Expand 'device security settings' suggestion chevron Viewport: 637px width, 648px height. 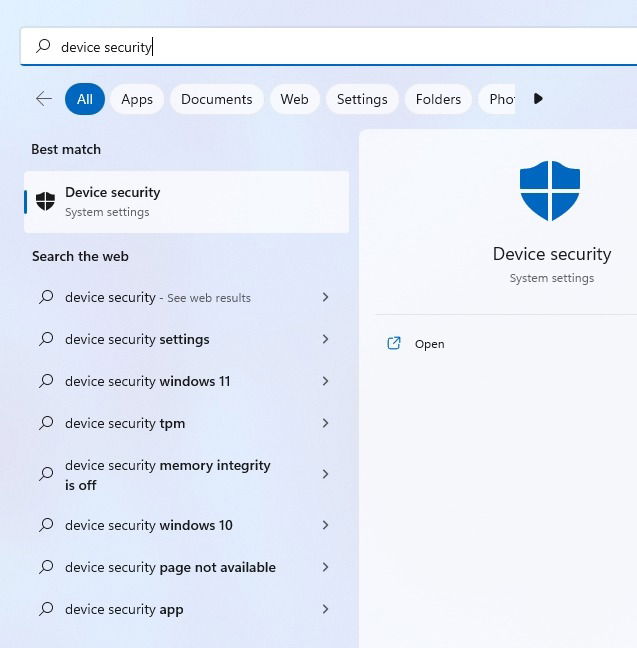click(325, 339)
